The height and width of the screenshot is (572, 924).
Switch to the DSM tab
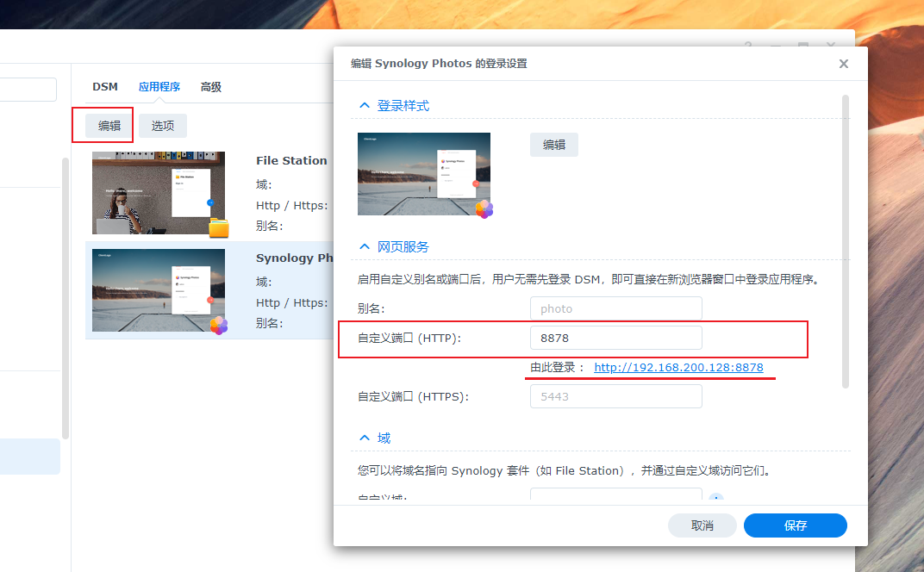(x=105, y=87)
